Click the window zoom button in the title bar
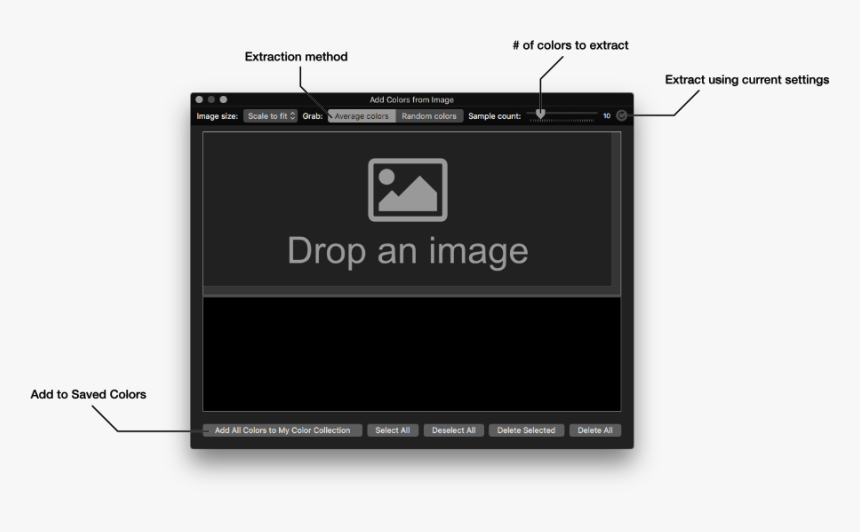 pos(223,99)
